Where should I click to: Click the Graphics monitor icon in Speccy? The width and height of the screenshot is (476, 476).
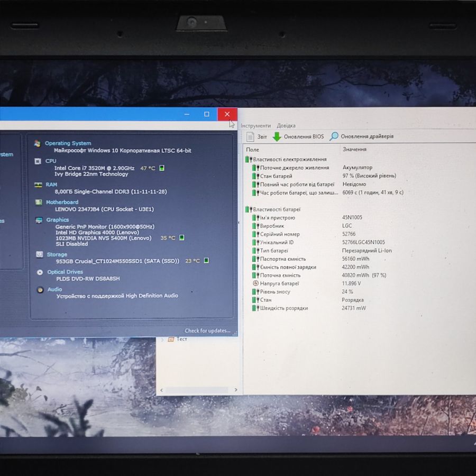point(39,220)
